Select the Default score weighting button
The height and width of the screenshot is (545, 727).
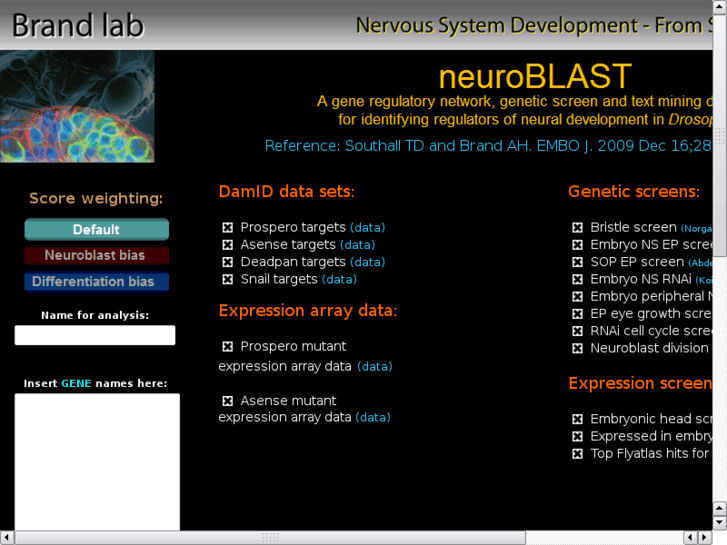pos(96,229)
